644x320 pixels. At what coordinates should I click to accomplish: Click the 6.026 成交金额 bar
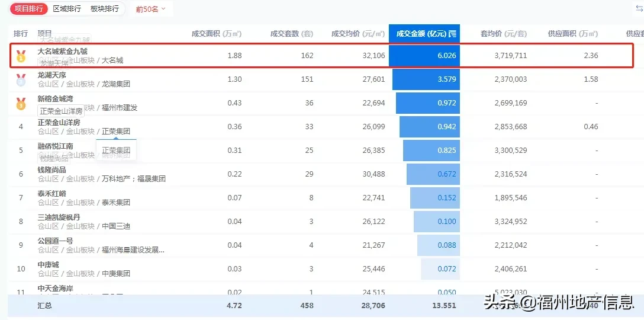(424, 56)
